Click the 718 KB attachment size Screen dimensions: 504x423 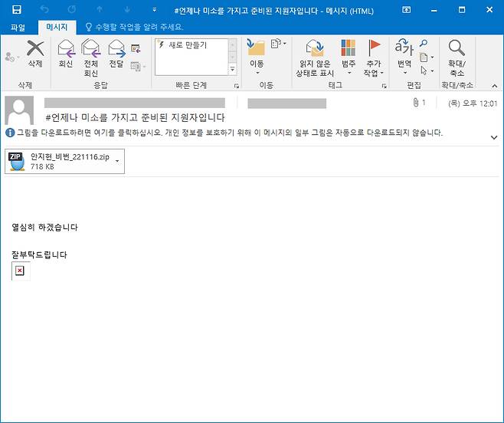(x=42, y=166)
